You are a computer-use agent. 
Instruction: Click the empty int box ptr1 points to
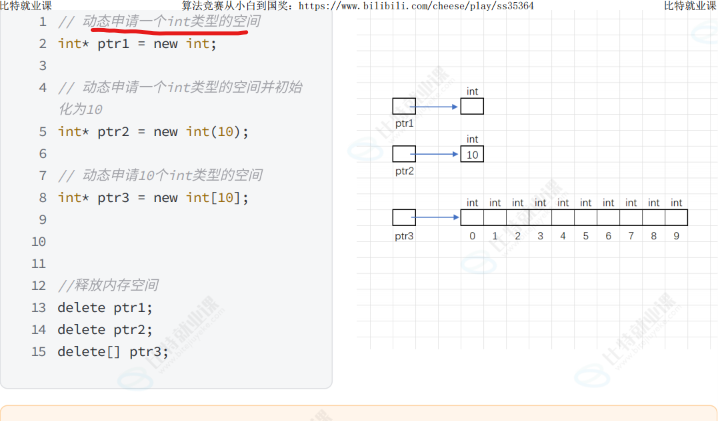coord(472,106)
